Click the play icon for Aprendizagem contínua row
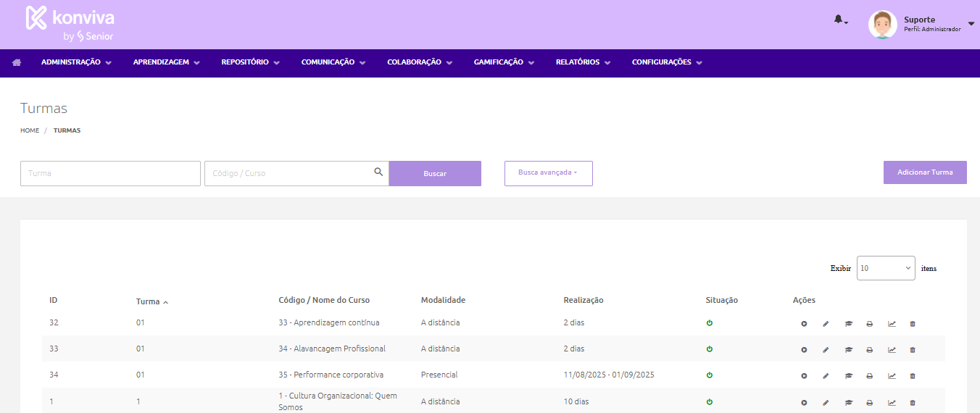This screenshot has width=980, height=413. [x=804, y=324]
